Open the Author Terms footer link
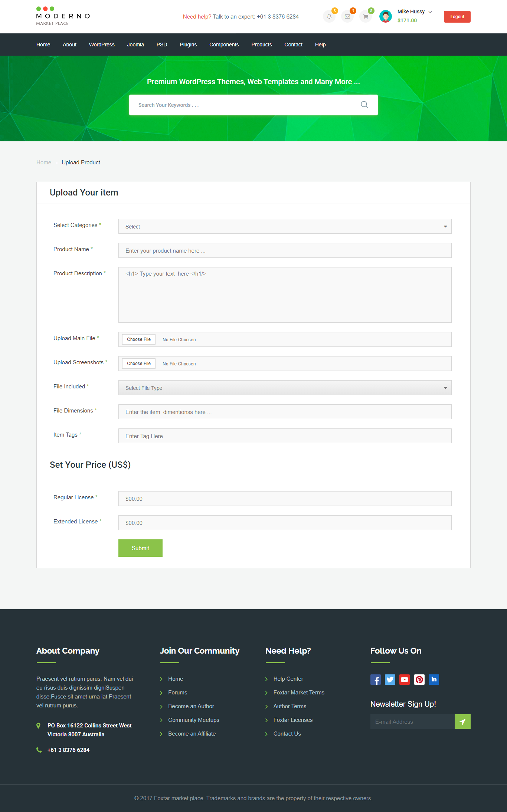 [x=290, y=706]
